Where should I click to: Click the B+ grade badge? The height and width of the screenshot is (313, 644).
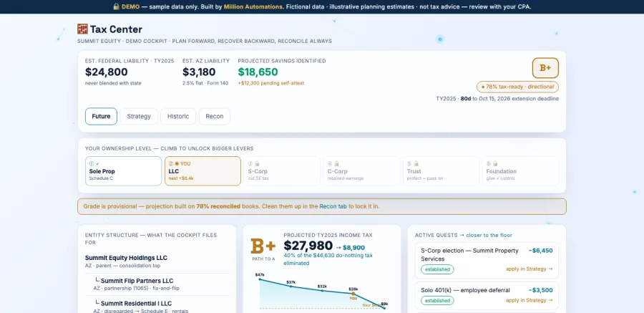545,68
